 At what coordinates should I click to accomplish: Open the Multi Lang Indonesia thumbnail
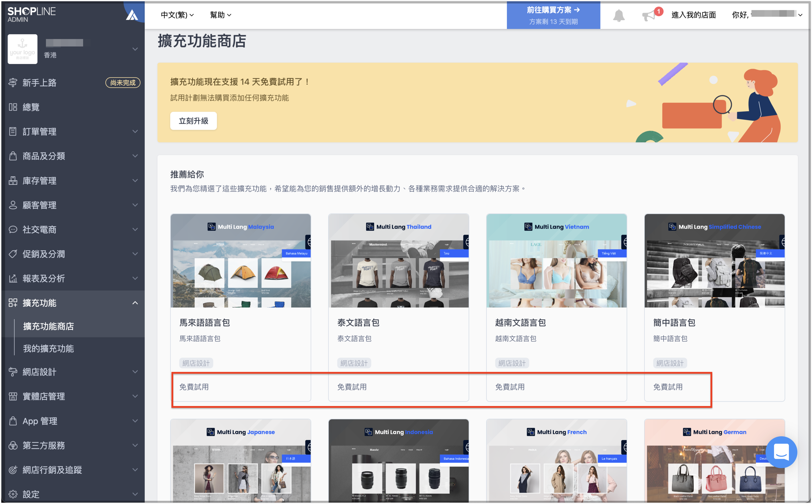[x=399, y=461]
